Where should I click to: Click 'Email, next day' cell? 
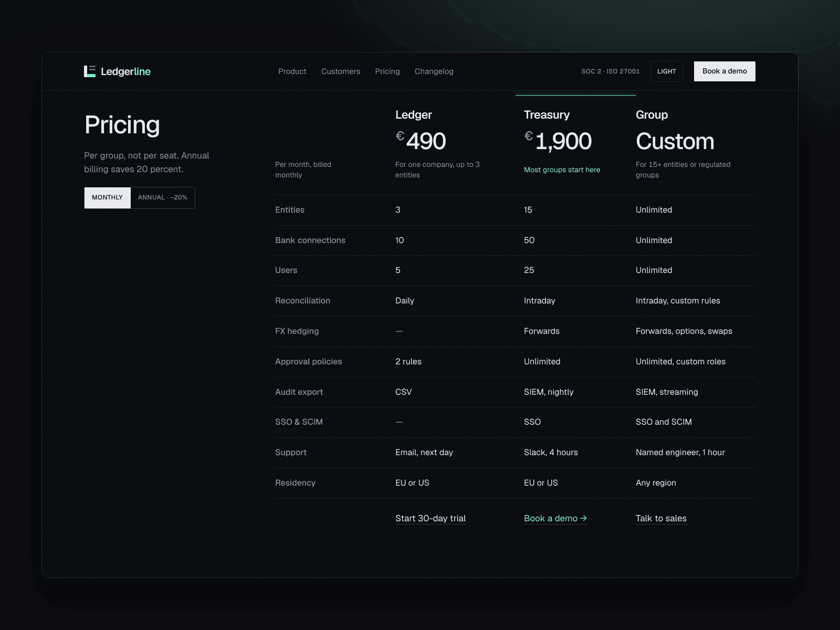[x=424, y=453]
